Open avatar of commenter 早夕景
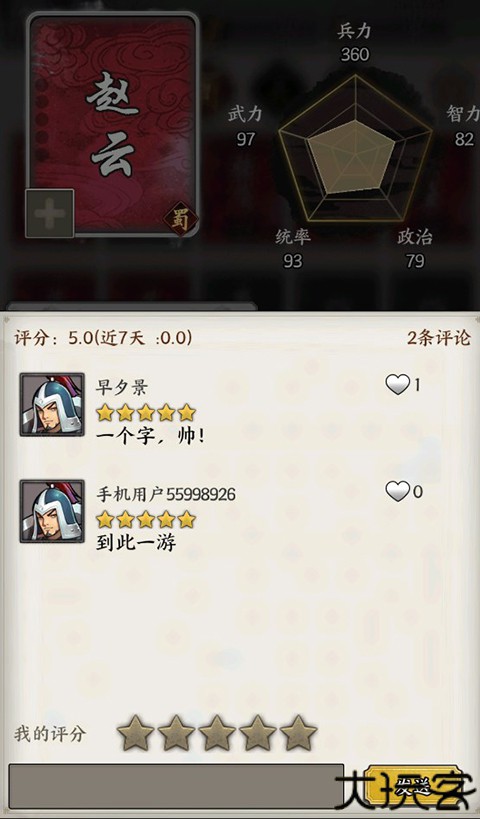 click(x=52, y=404)
